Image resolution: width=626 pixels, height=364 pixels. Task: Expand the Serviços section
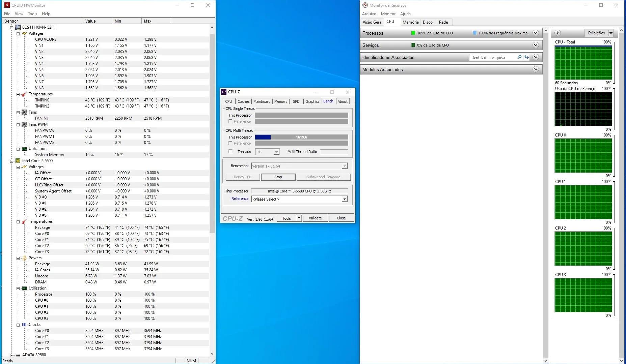[x=536, y=45]
